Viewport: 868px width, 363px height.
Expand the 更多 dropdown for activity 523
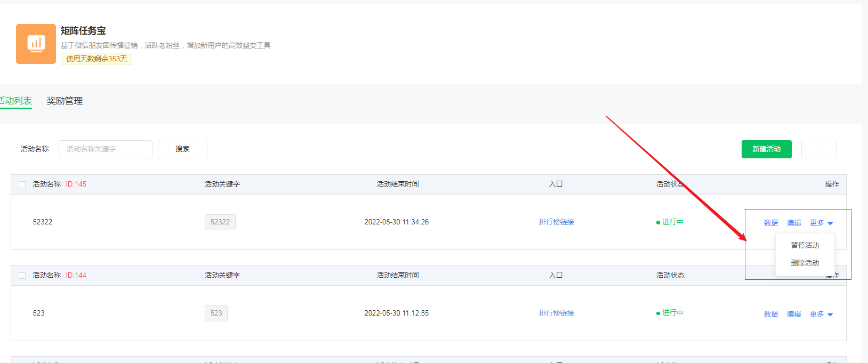click(x=821, y=314)
